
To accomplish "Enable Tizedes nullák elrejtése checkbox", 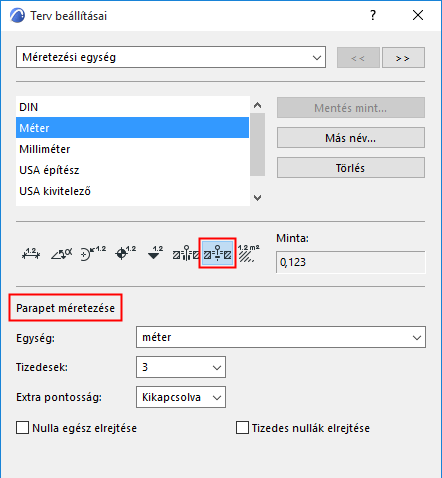I will pos(242,428).
